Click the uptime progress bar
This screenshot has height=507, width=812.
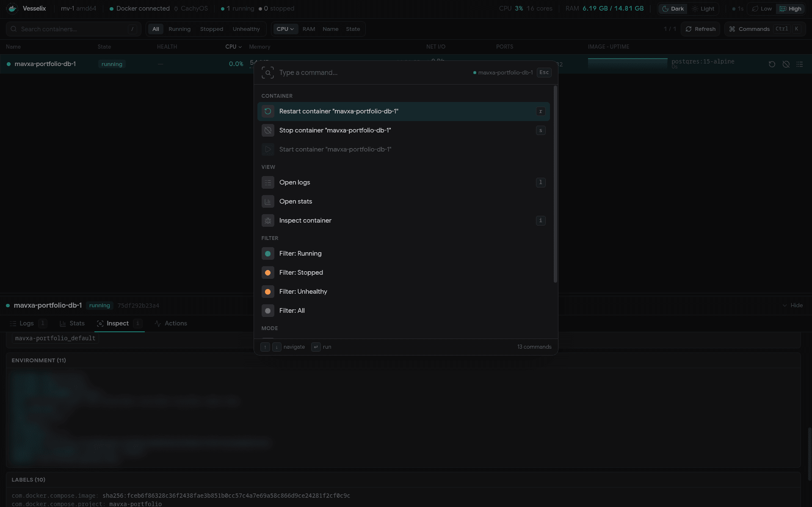tap(627, 63)
